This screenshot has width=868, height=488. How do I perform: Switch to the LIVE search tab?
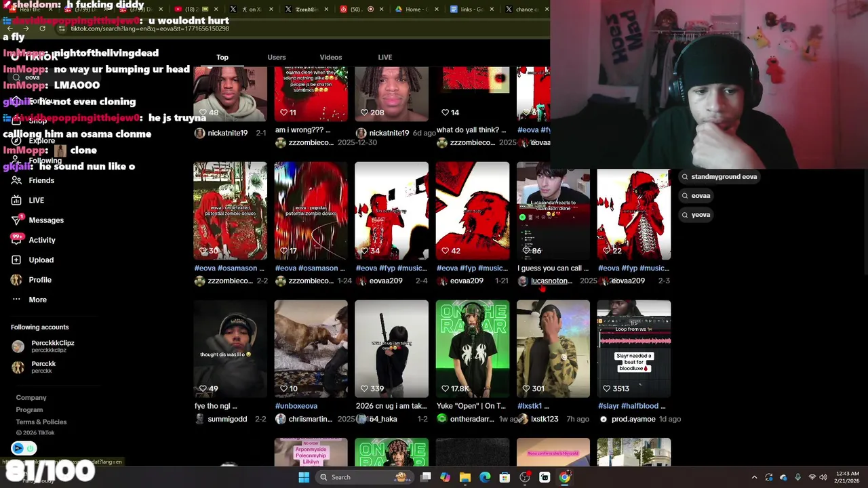[x=384, y=57]
